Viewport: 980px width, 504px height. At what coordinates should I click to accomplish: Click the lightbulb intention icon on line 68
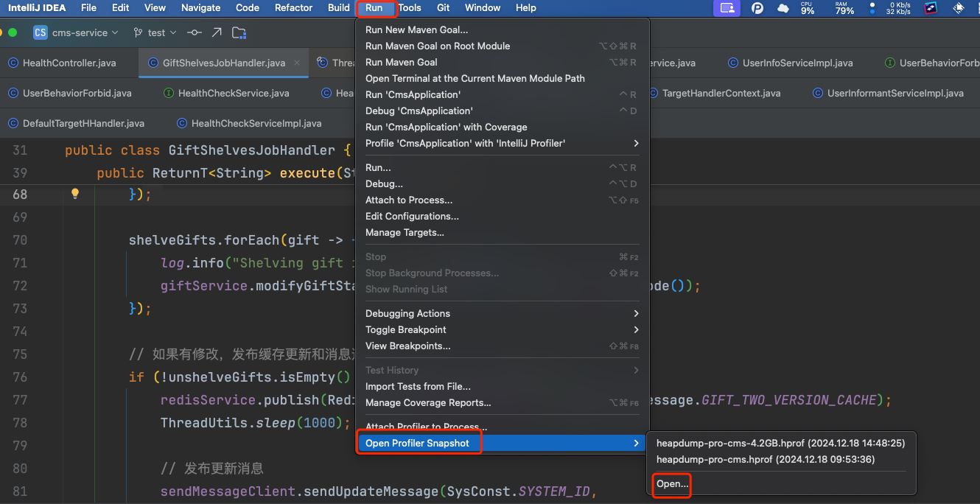click(74, 194)
